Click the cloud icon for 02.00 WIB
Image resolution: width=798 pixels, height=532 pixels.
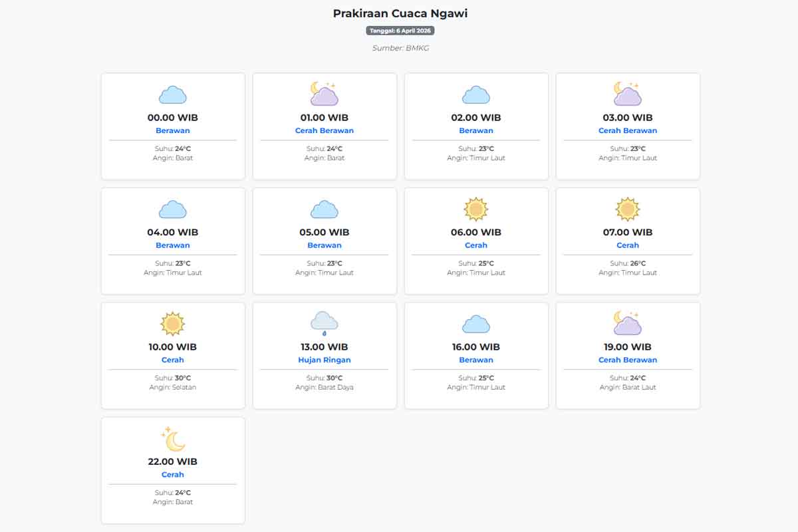476,94
